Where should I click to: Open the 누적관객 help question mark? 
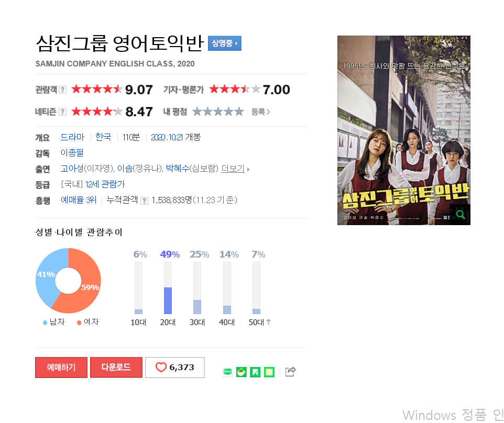(144, 201)
